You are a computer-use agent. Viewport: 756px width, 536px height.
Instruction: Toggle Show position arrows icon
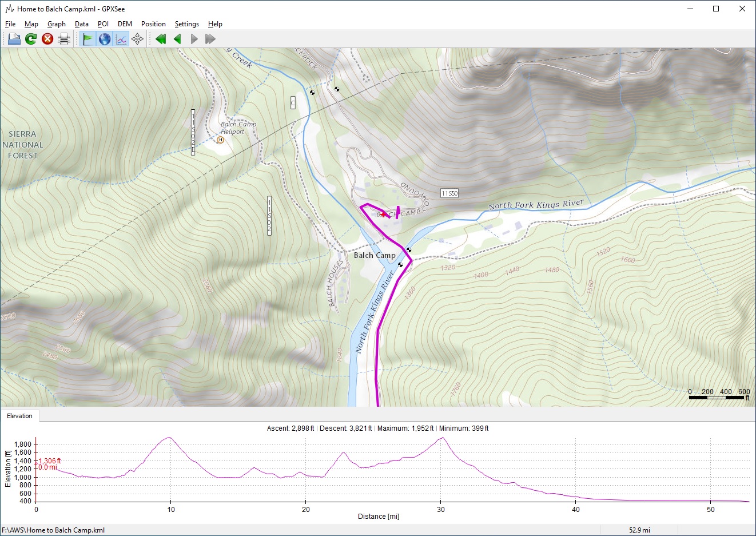pyautogui.click(x=137, y=39)
